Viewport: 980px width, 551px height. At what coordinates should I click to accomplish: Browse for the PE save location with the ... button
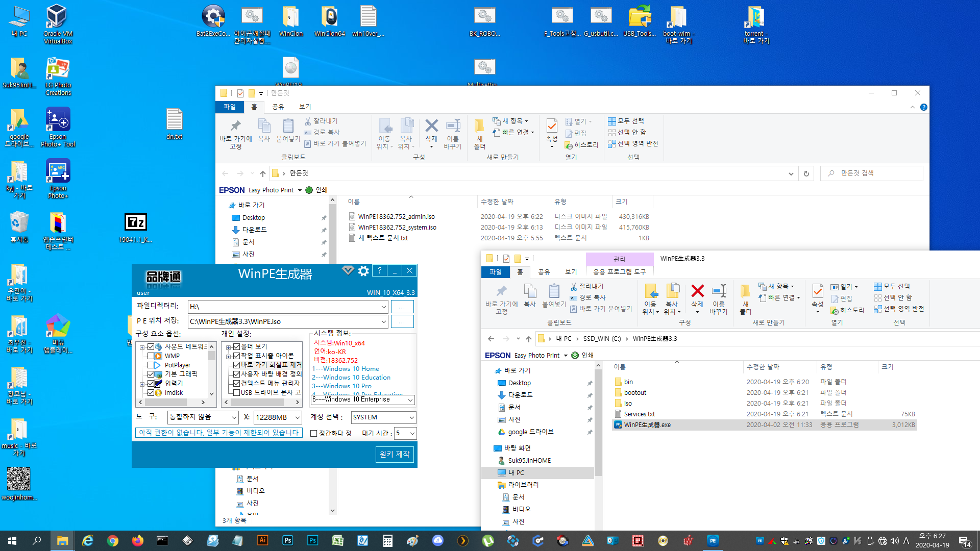(x=402, y=321)
